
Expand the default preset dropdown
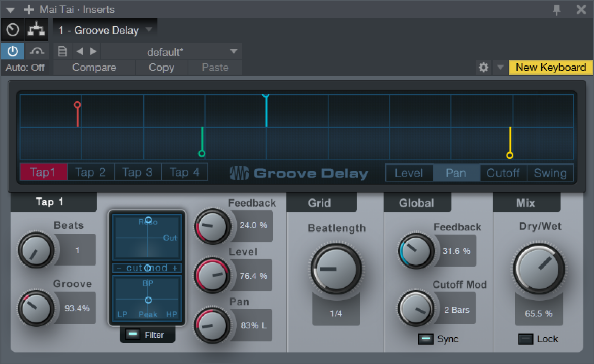pyautogui.click(x=234, y=51)
